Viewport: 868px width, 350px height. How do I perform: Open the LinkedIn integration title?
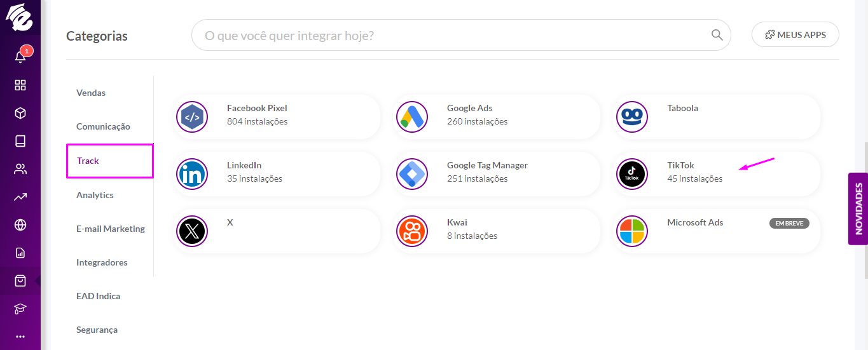(244, 165)
